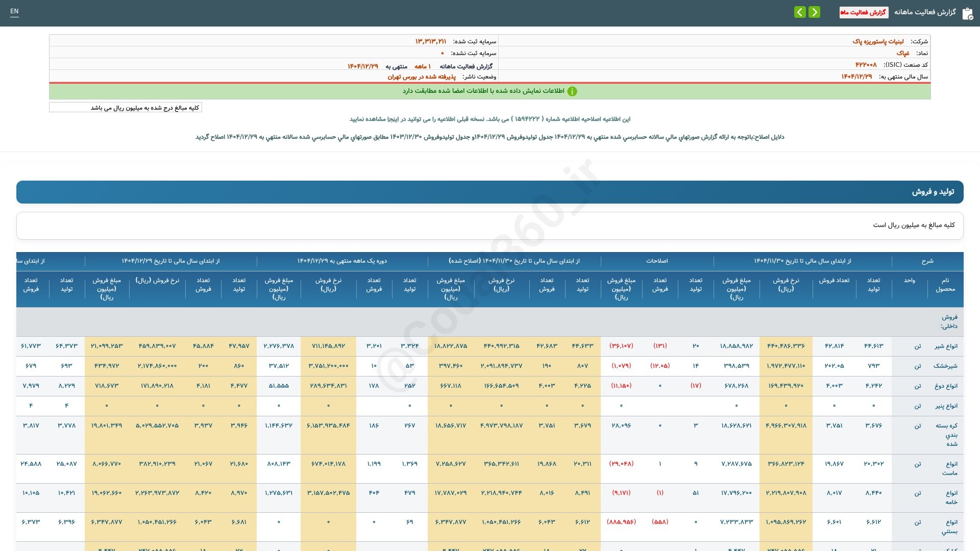Select the انواع خامه product row label
Screen dimensions: 980x551
click(x=951, y=497)
